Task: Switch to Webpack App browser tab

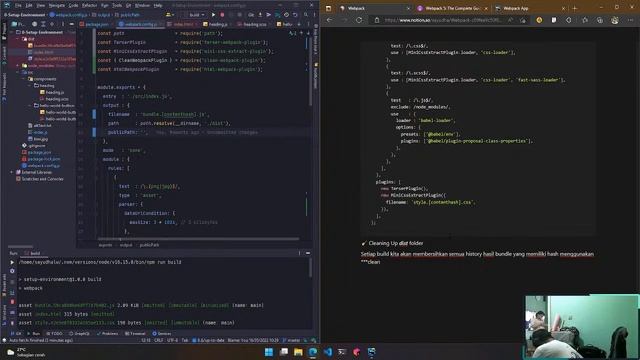Action: coord(531,8)
